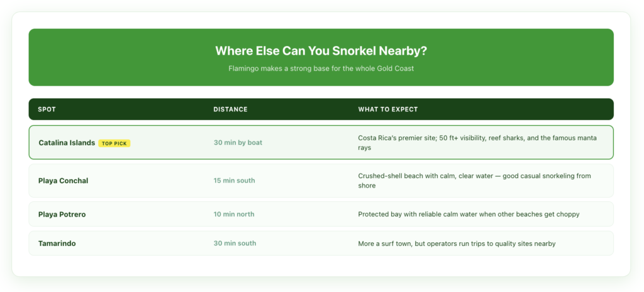Select the WHAT TO EXPECT column header

(387, 109)
